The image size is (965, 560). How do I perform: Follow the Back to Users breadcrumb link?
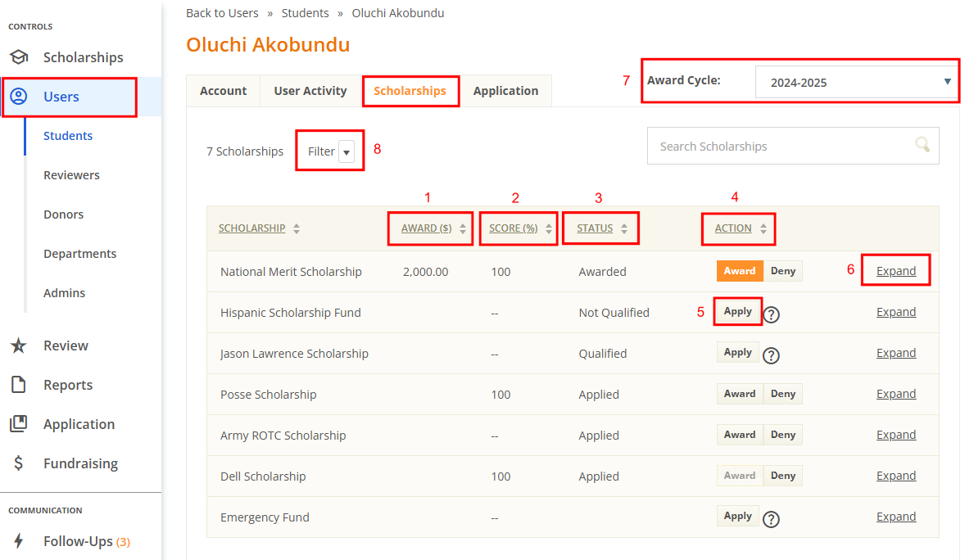click(222, 12)
